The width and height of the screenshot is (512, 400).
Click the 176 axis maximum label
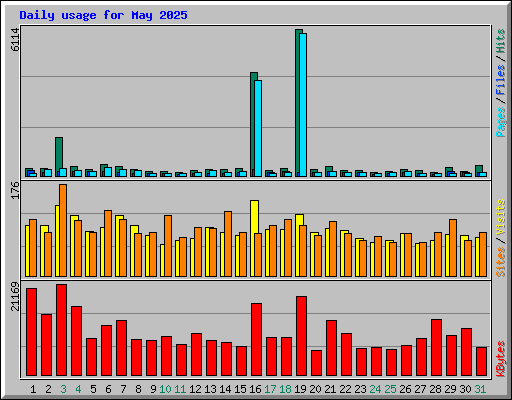[x=15, y=190]
